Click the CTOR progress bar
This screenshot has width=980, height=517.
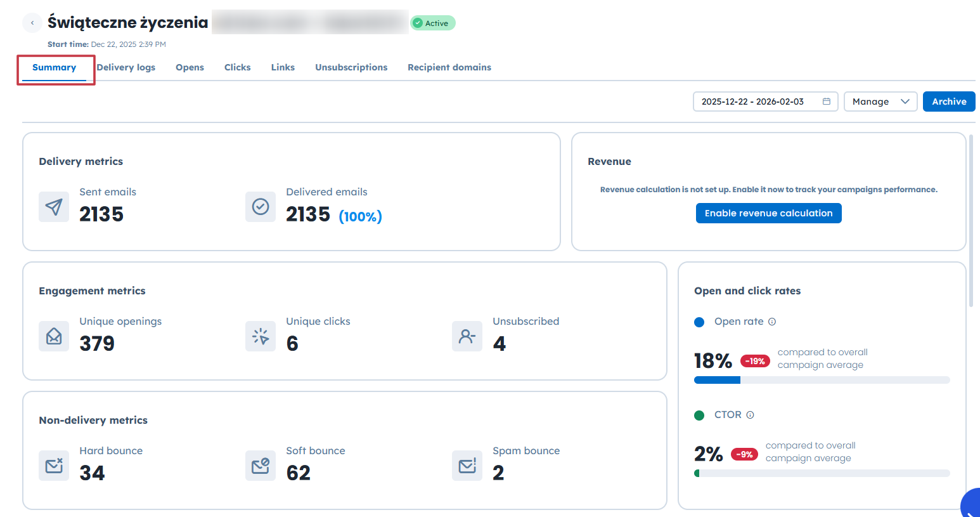pos(822,473)
